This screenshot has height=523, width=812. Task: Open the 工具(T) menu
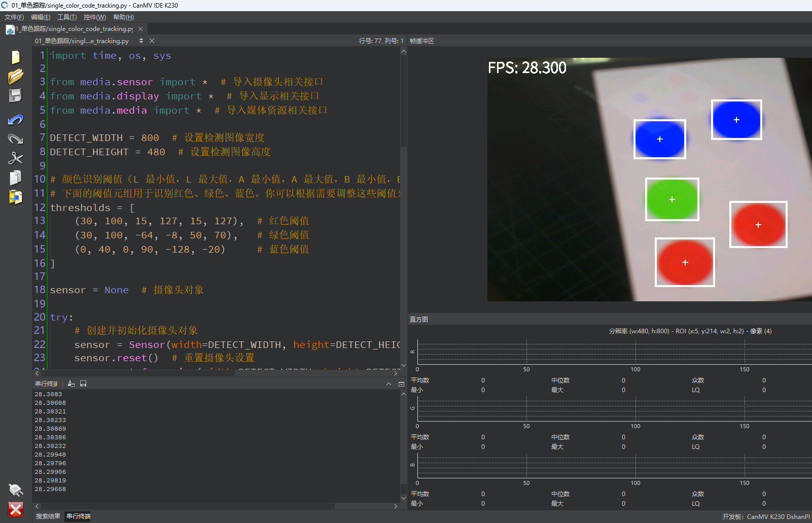click(x=67, y=17)
